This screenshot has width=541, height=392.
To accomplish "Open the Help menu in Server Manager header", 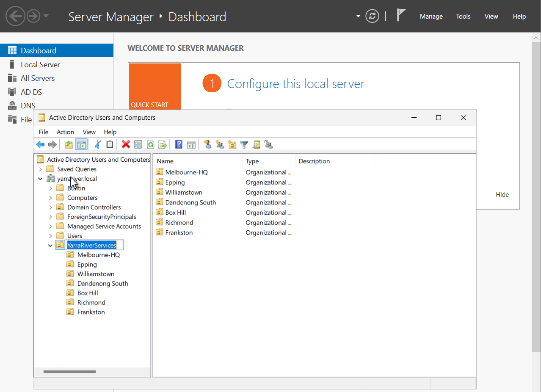I will (x=519, y=17).
